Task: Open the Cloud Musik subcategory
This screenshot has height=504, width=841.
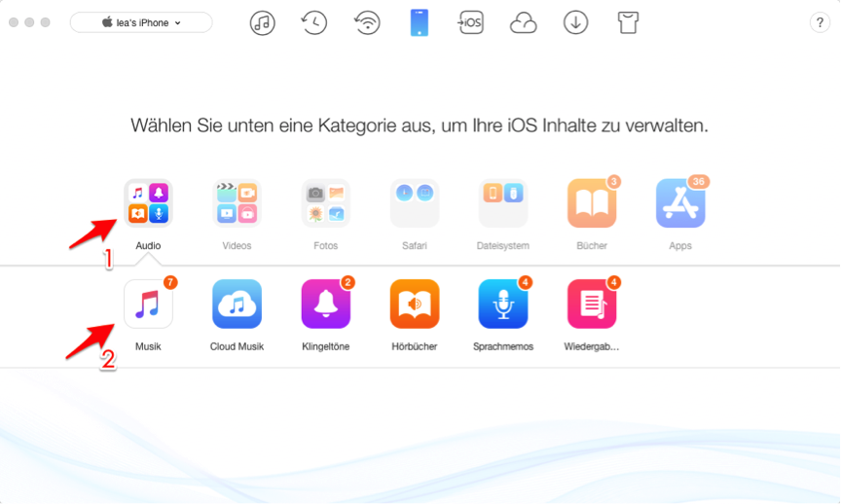Action: (x=237, y=304)
